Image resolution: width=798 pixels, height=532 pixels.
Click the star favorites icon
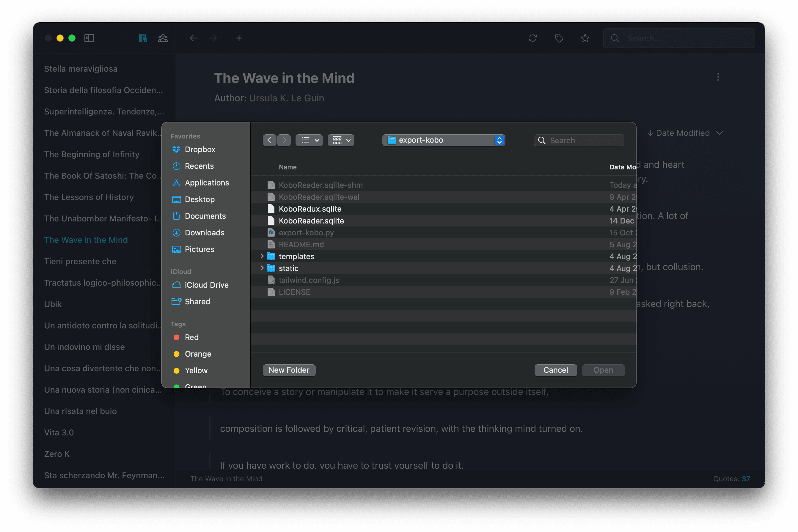coord(585,38)
